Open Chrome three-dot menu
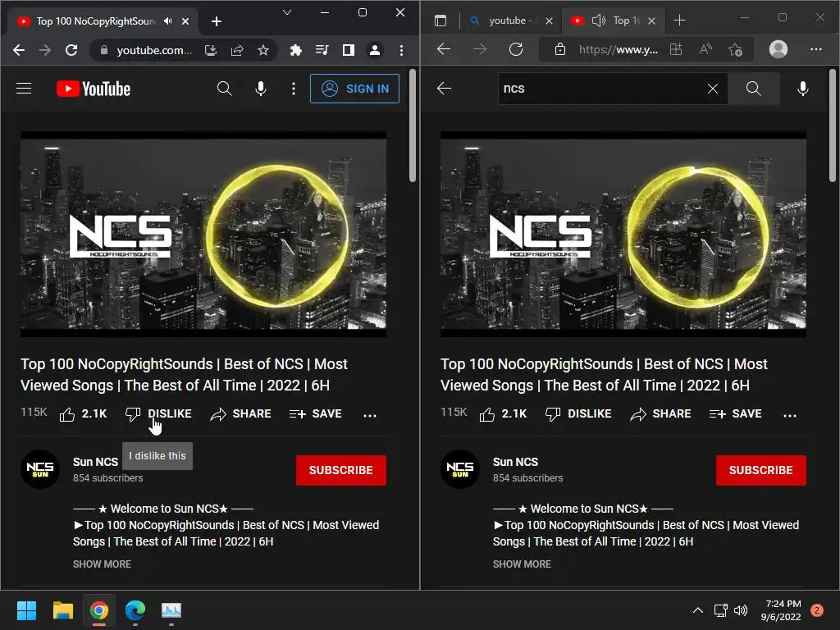 tap(401, 50)
